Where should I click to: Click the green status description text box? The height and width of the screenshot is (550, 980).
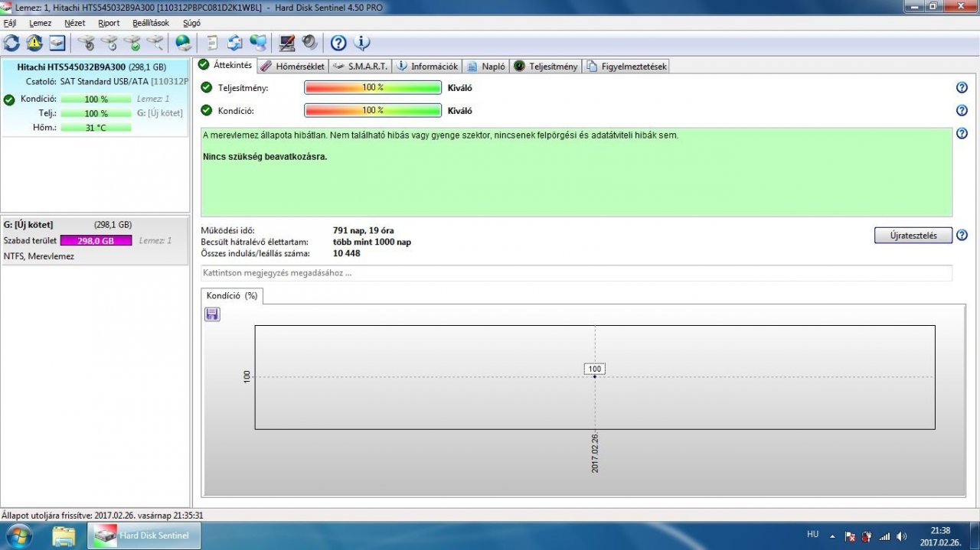coord(577,172)
